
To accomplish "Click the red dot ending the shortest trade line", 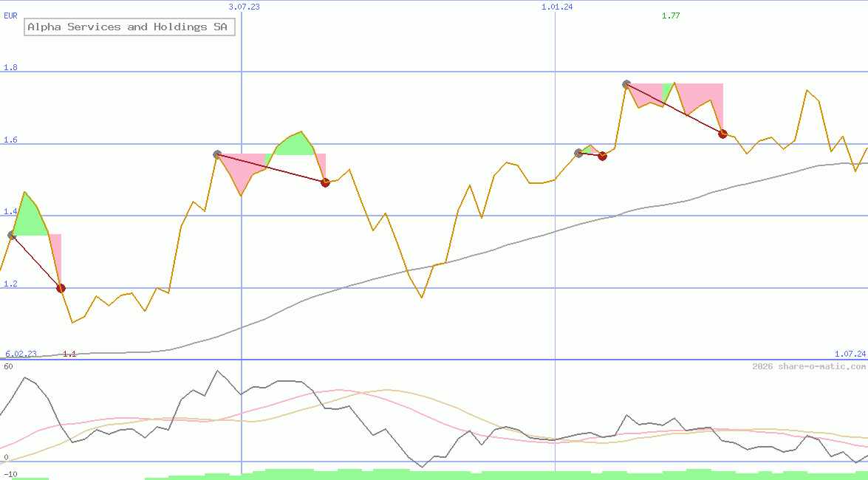I will click(602, 156).
